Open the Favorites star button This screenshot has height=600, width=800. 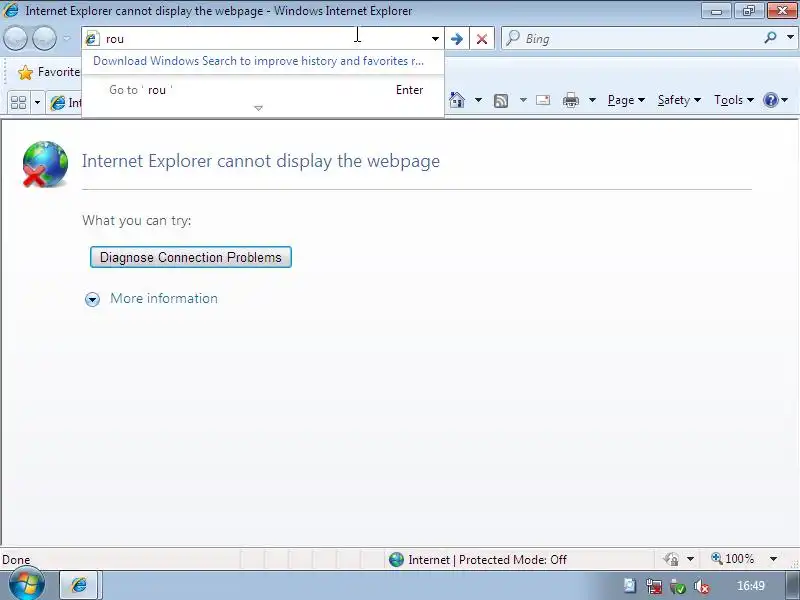click(48, 72)
